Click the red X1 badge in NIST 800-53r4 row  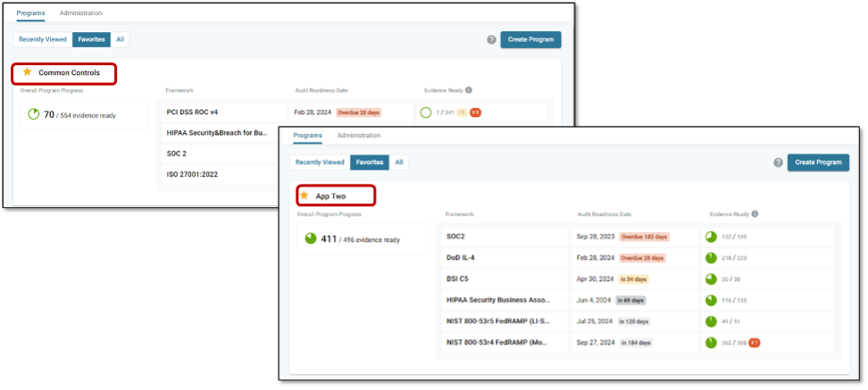click(754, 342)
